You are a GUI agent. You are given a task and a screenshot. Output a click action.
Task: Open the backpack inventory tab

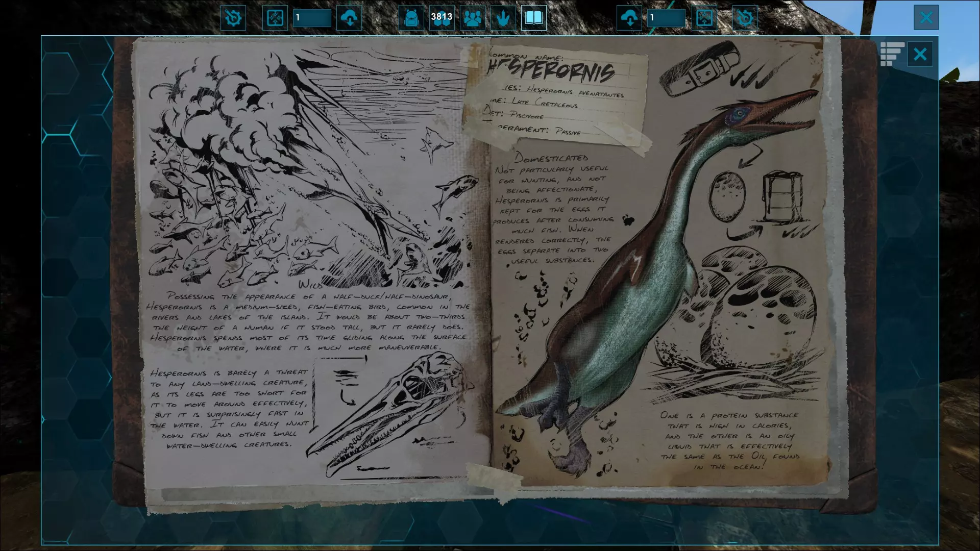411,18
